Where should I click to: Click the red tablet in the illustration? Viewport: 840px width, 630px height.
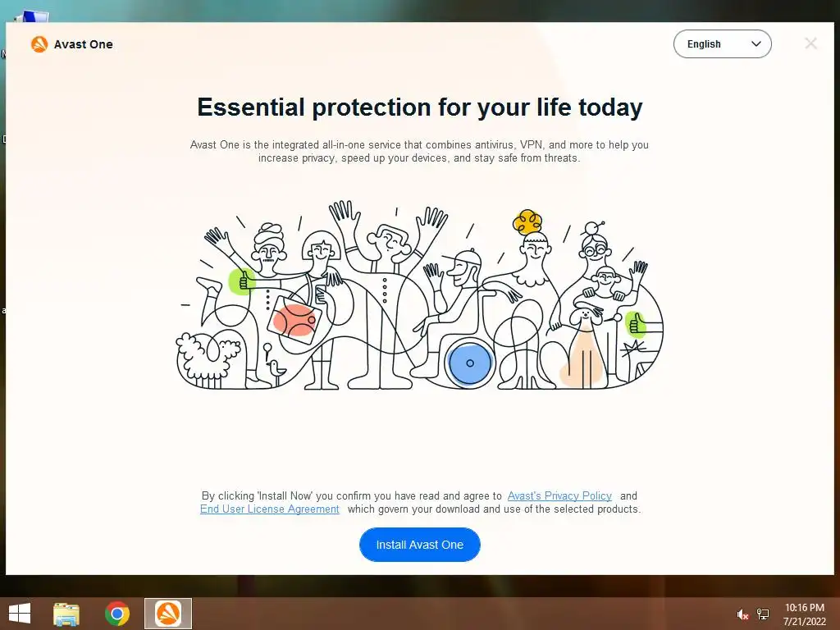point(294,319)
